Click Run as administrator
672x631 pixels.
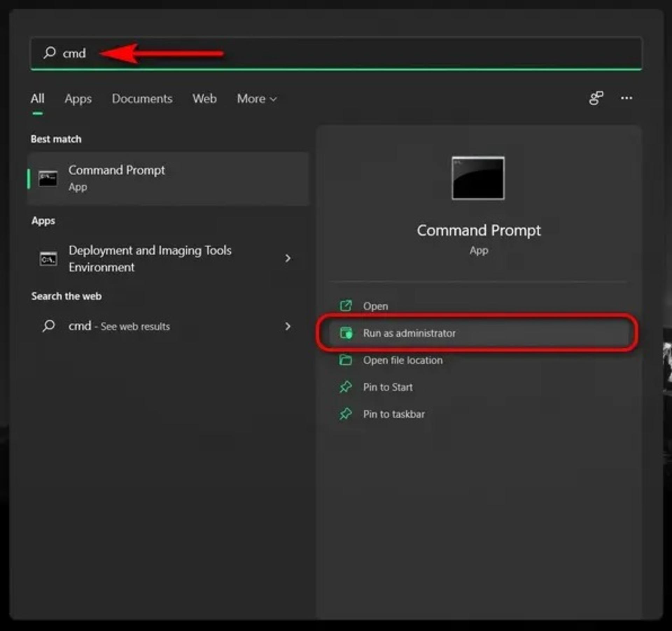[478, 333]
